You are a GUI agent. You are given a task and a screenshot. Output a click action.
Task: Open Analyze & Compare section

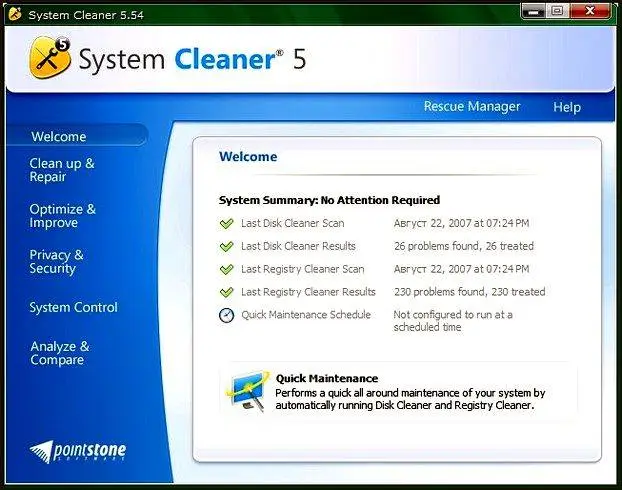point(60,353)
